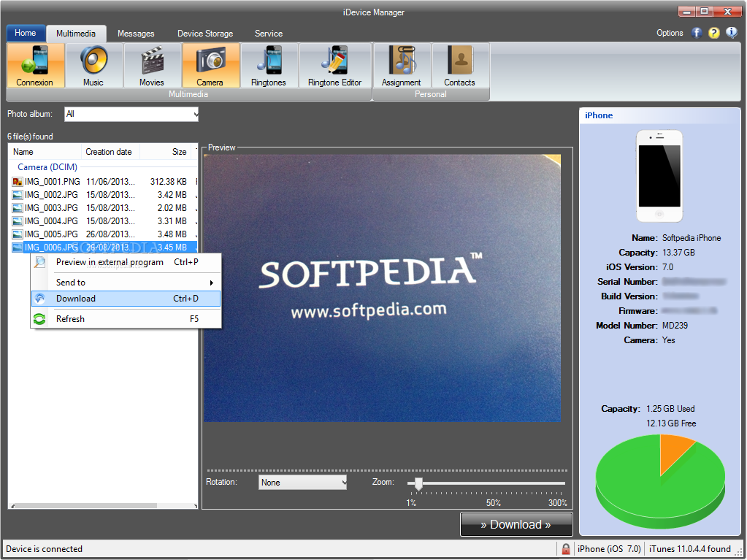Click the blue info icon
This screenshot has width=747, height=560.
731,33
